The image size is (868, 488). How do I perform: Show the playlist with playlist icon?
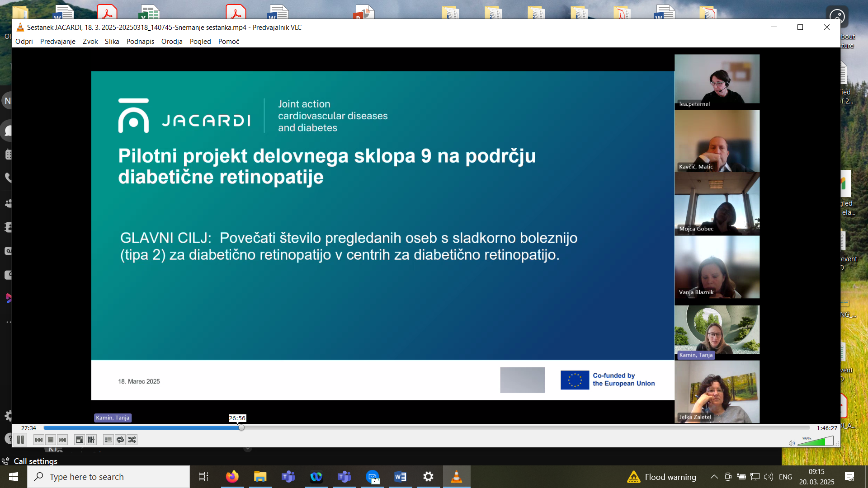(x=108, y=440)
